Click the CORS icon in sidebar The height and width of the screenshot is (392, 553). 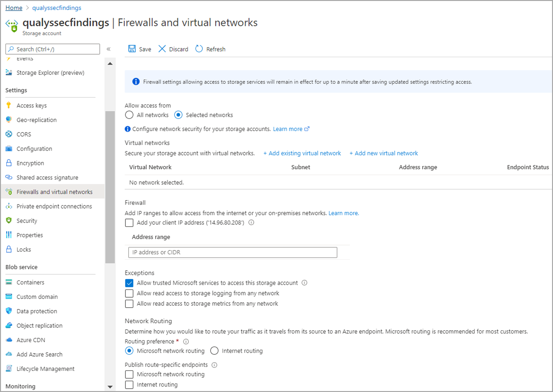click(x=9, y=134)
